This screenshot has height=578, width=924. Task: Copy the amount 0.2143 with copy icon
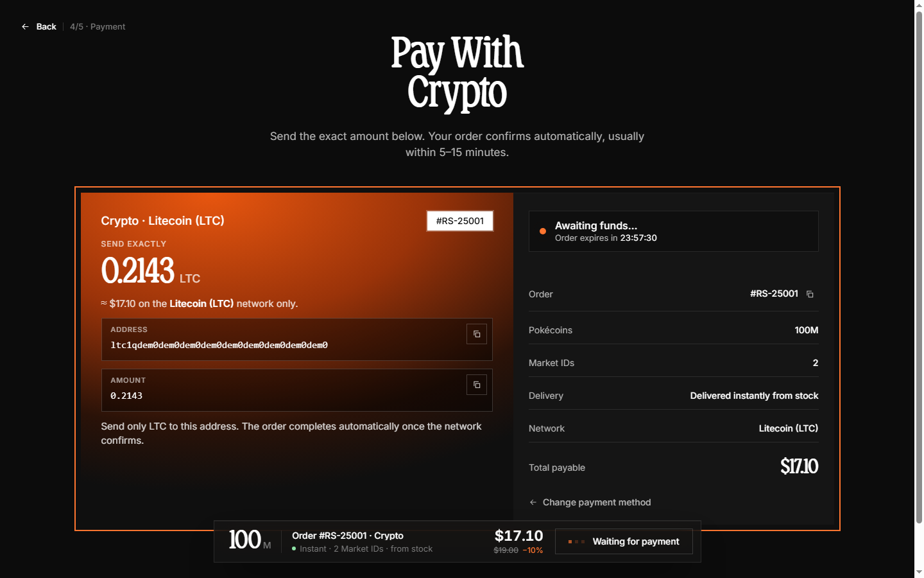pos(477,385)
